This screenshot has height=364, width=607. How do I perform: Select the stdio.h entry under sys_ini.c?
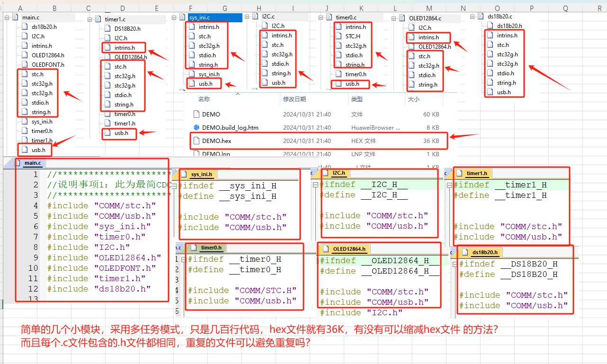coord(207,55)
